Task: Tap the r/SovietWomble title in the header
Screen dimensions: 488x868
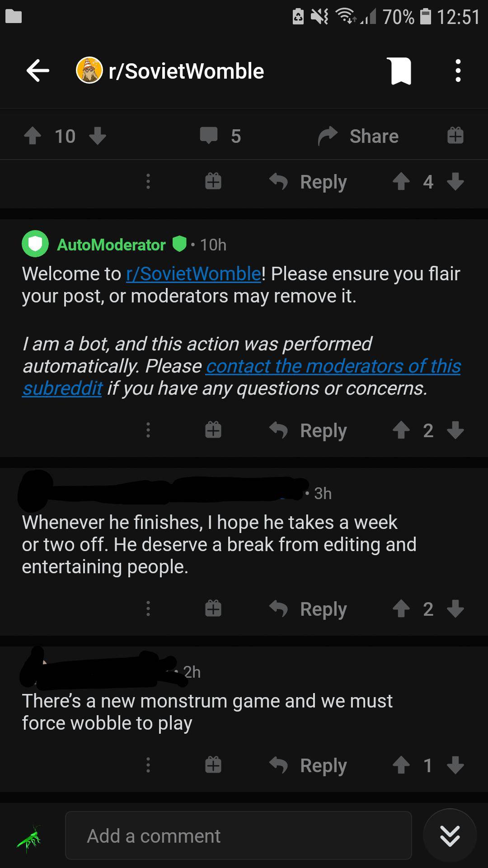Action: [186, 71]
